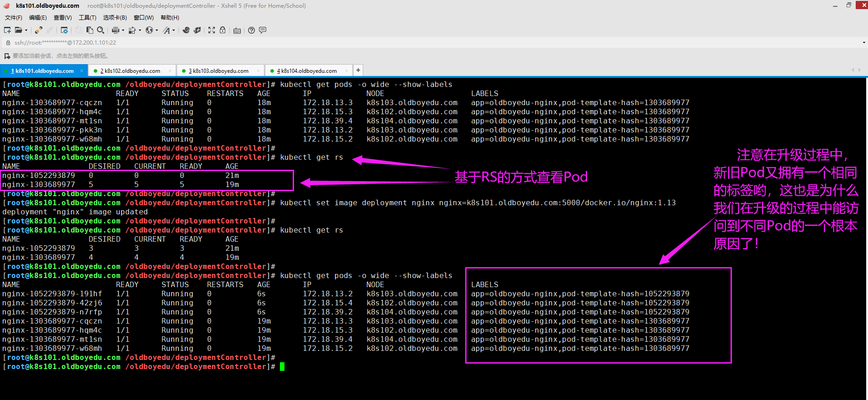Click the Paste clipboard icon
The width and height of the screenshot is (868, 400).
(x=90, y=30)
